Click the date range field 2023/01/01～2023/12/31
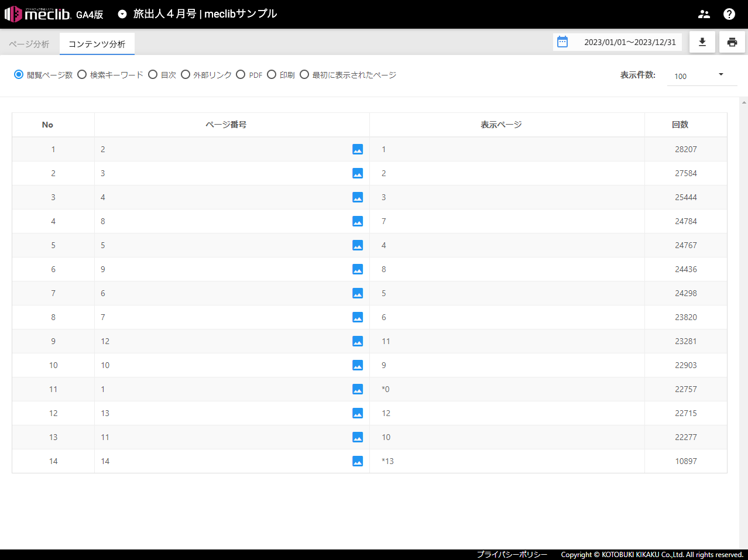This screenshot has height=560, width=748. (630, 42)
